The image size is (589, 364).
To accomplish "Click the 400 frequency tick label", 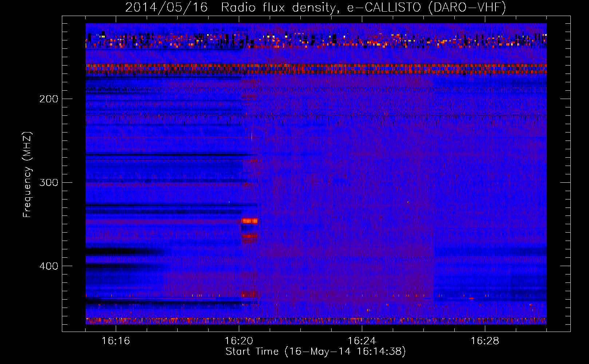I will point(49,266).
